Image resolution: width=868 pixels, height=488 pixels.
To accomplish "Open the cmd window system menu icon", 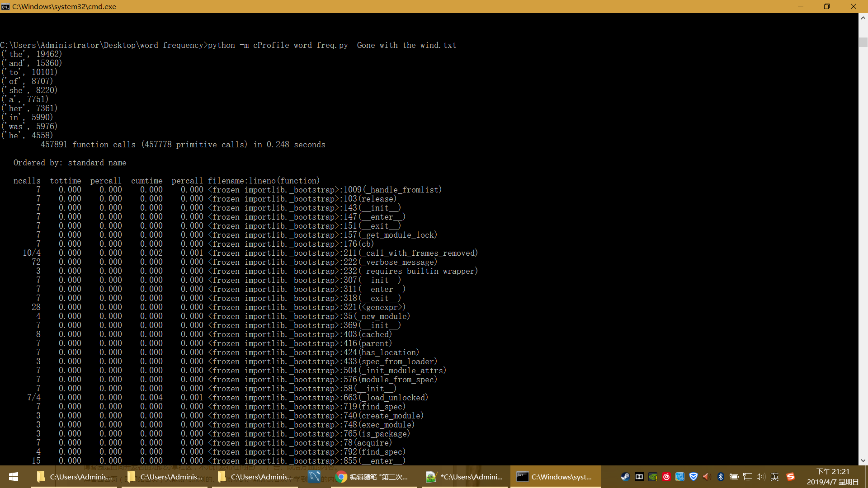I will [5, 6].
